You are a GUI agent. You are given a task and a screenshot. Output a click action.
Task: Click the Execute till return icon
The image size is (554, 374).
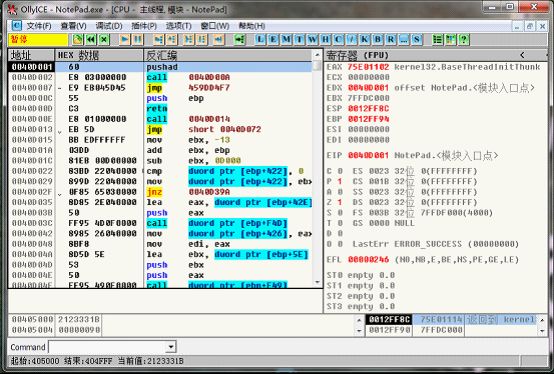click(219, 39)
